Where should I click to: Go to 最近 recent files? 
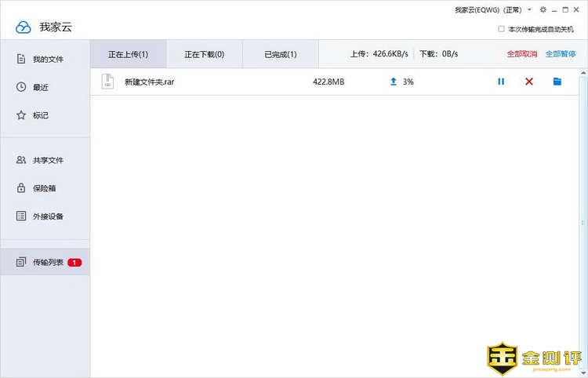(x=41, y=87)
